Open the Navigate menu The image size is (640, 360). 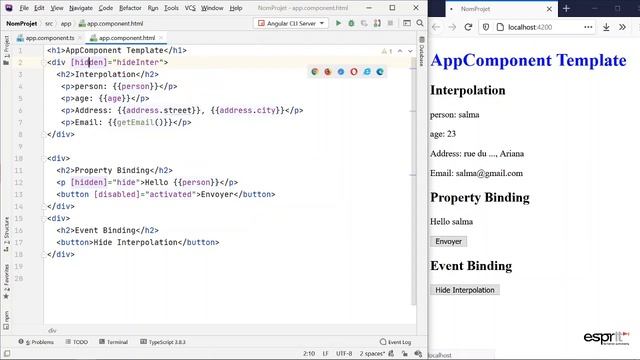[x=81, y=8]
